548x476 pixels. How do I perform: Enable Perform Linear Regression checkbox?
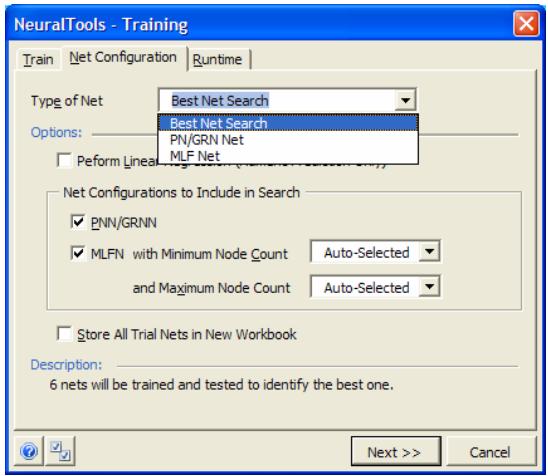pyautogui.click(x=64, y=161)
